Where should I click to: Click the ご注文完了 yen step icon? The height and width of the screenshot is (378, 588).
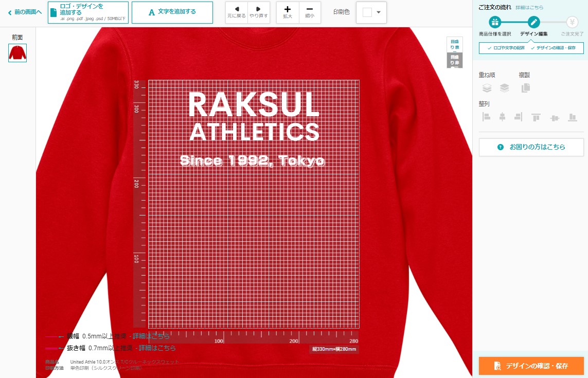[572, 22]
